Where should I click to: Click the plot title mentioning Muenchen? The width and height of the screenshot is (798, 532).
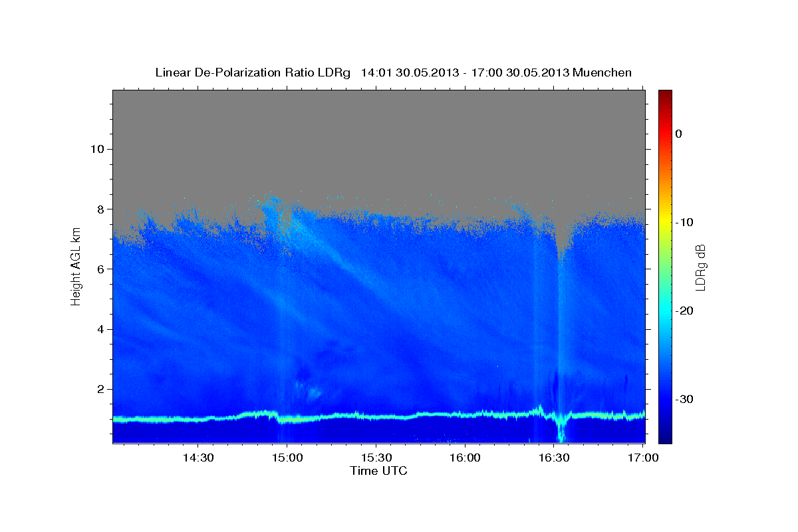[x=393, y=72]
